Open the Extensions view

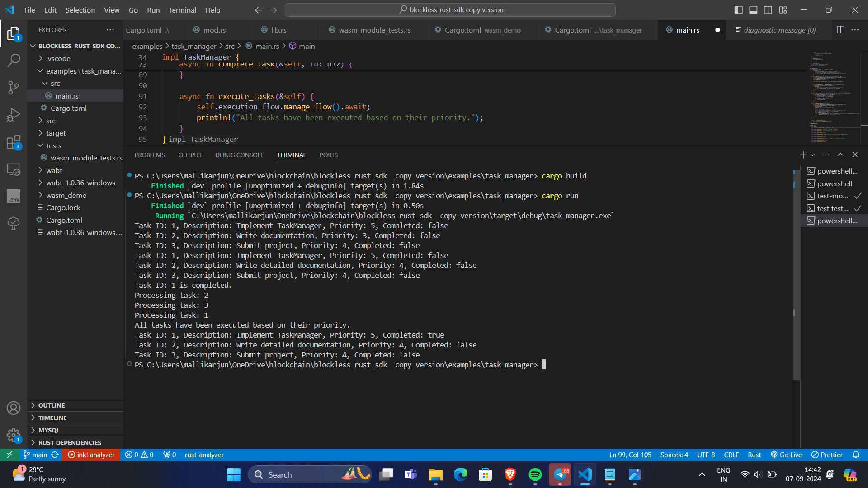point(14,142)
